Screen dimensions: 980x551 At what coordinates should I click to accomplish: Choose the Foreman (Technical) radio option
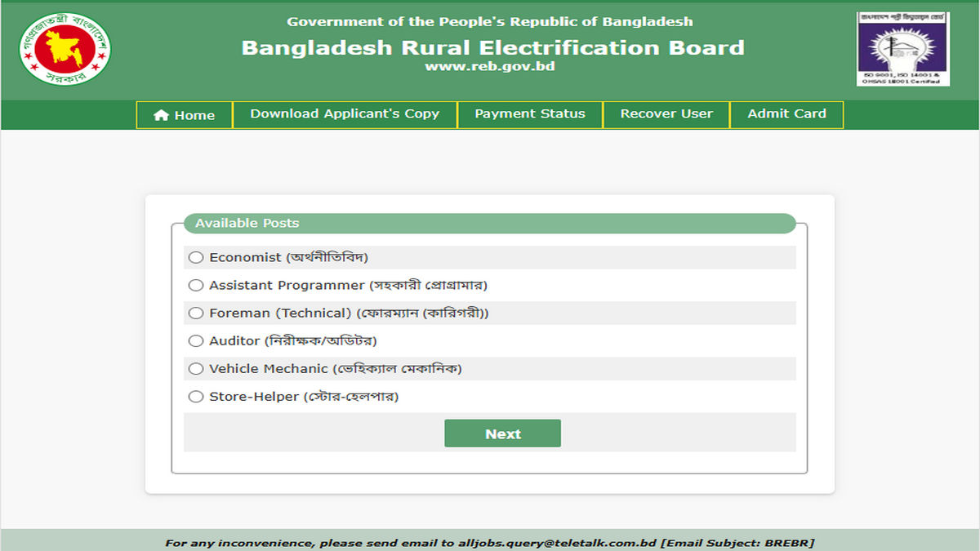195,313
